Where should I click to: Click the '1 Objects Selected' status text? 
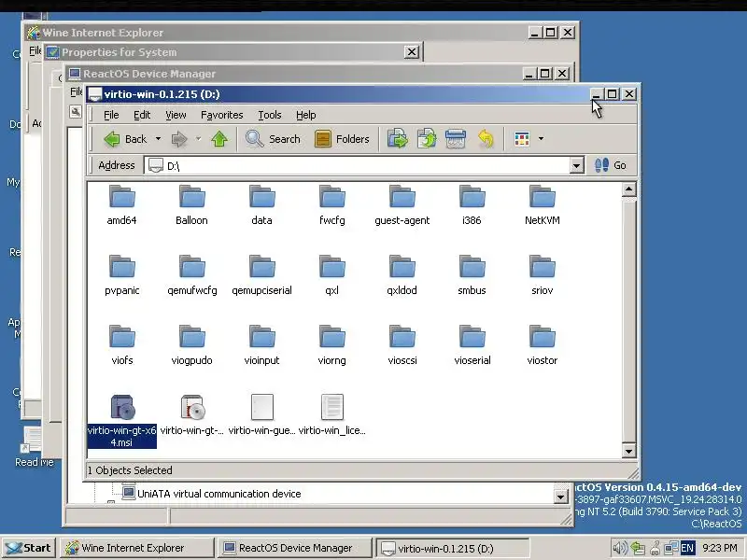pos(130,470)
